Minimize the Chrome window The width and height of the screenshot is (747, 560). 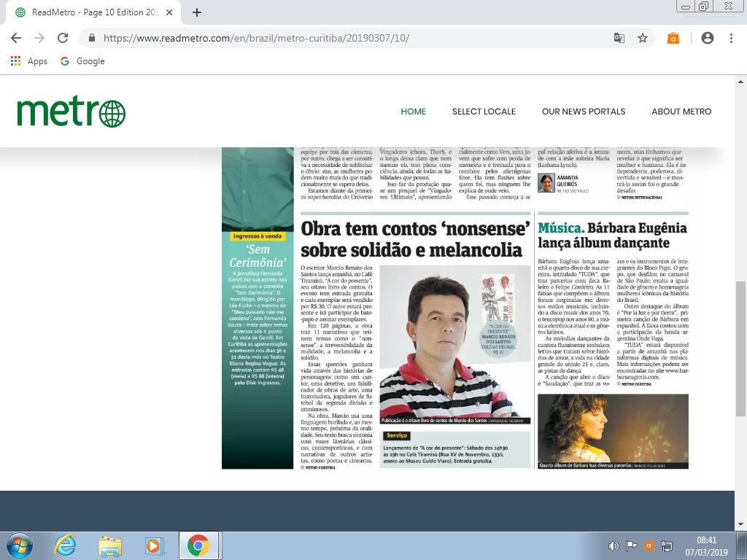[686, 7]
